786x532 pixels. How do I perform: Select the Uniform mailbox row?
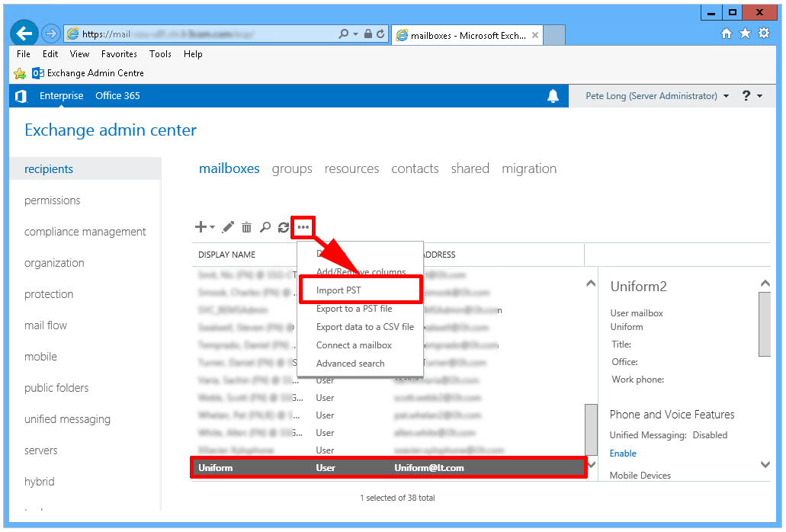387,467
